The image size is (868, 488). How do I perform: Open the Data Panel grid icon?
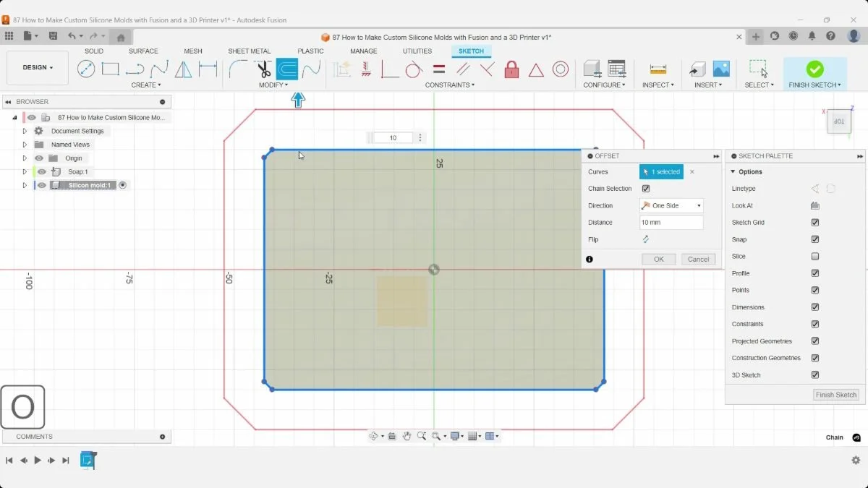pyautogui.click(x=9, y=36)
